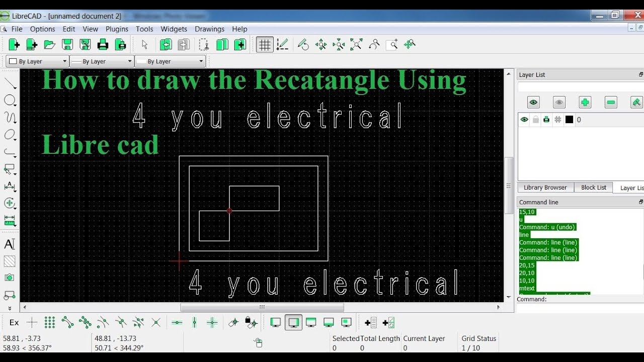644x362 pixels.
Task: Switch to the Library Browser tab
Action: point(545,188)
